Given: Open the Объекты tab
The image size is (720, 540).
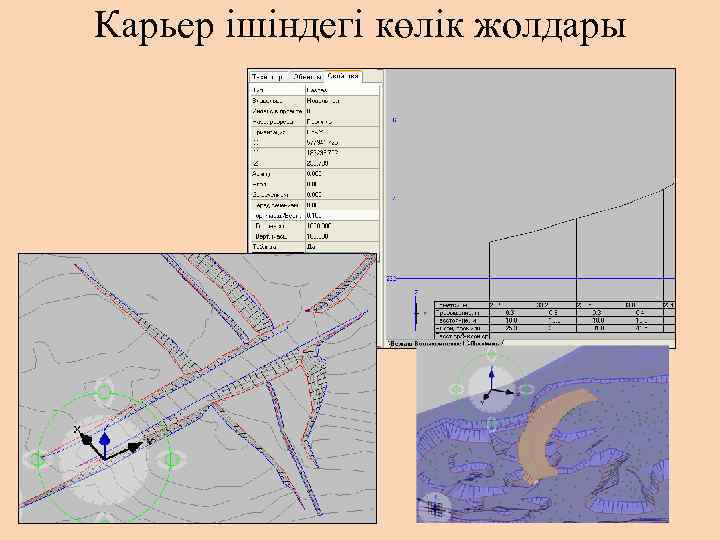Looking at the screenshot, I should [306, 77].
